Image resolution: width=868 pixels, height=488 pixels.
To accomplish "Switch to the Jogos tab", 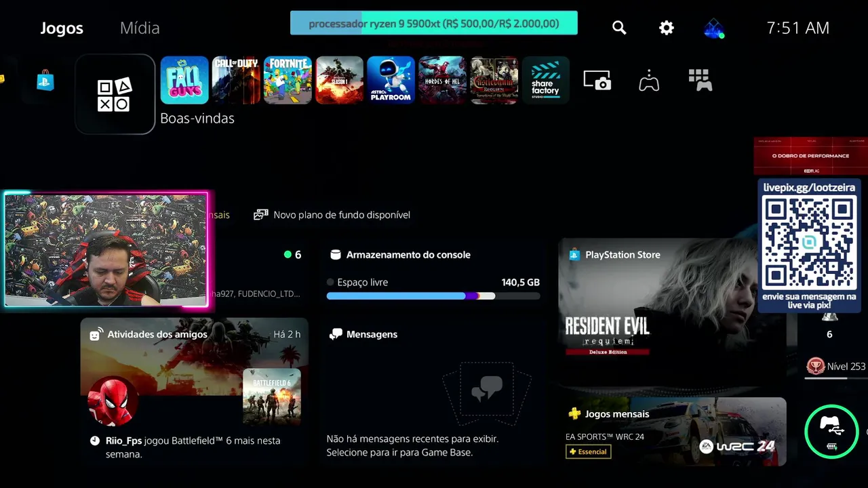I will pos(62,28).
